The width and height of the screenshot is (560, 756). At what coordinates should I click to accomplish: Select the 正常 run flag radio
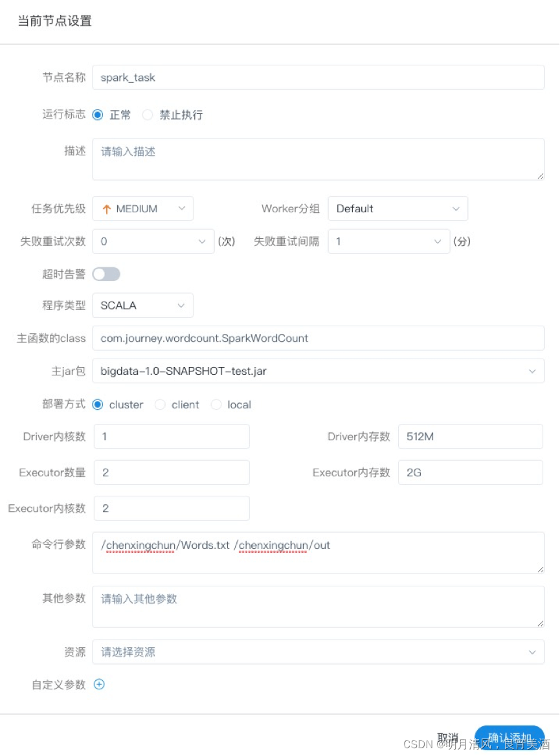pyautogui.click(x=97, y=115)
